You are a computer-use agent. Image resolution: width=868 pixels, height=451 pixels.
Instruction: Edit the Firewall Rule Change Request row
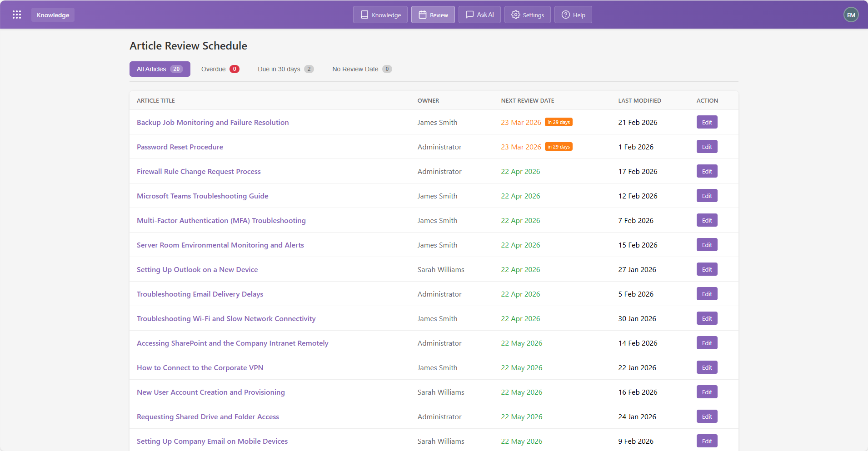pos(707,171)
